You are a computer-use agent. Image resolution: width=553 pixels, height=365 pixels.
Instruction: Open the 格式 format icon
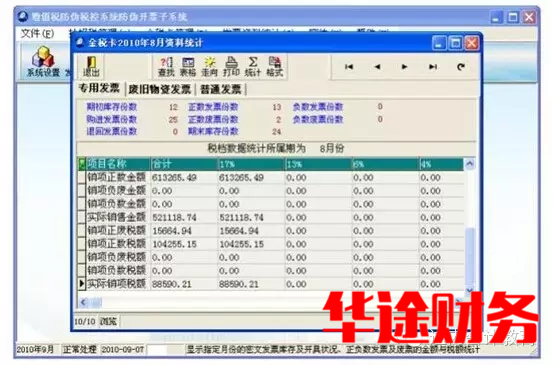(x=274, y=67)
